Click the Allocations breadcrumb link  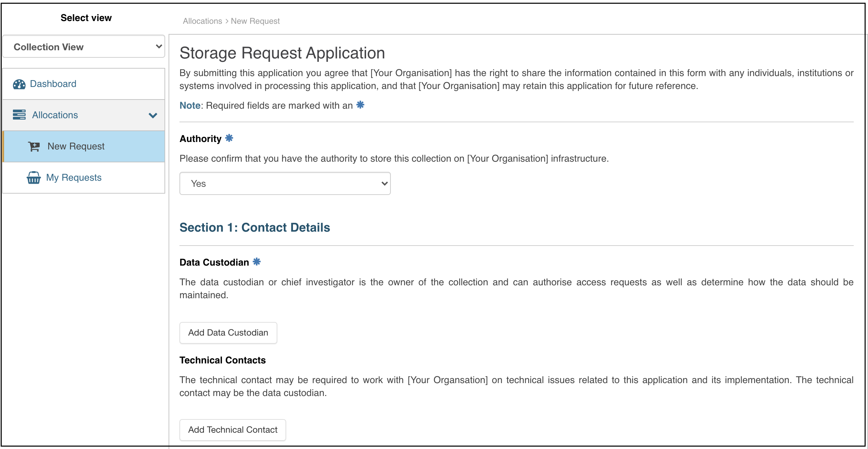203,21
